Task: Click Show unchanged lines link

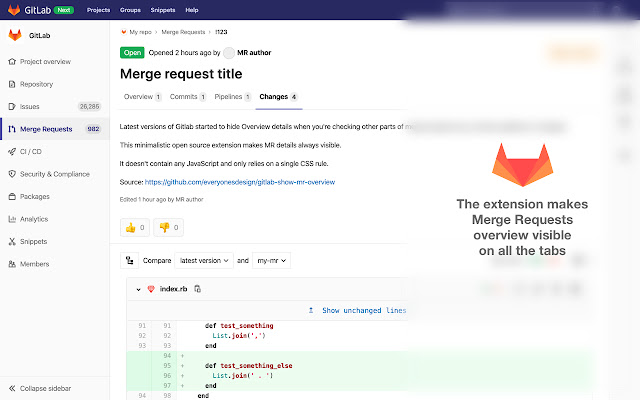Action: [364, 311]
